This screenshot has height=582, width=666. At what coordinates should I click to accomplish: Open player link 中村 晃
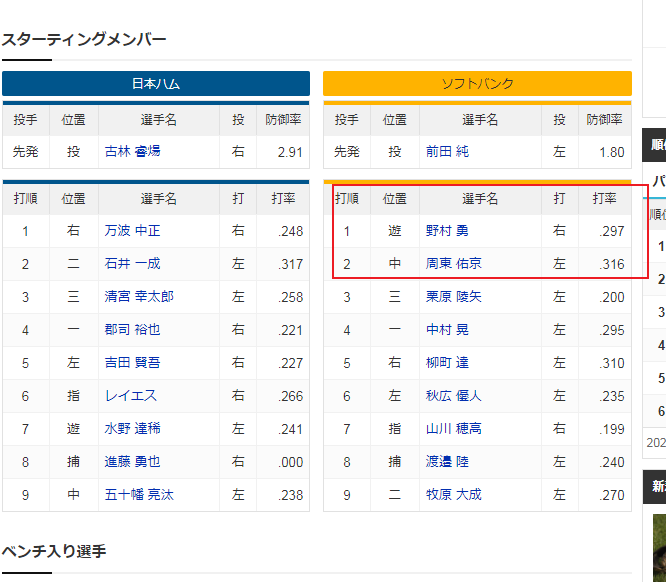click(447, 330)
